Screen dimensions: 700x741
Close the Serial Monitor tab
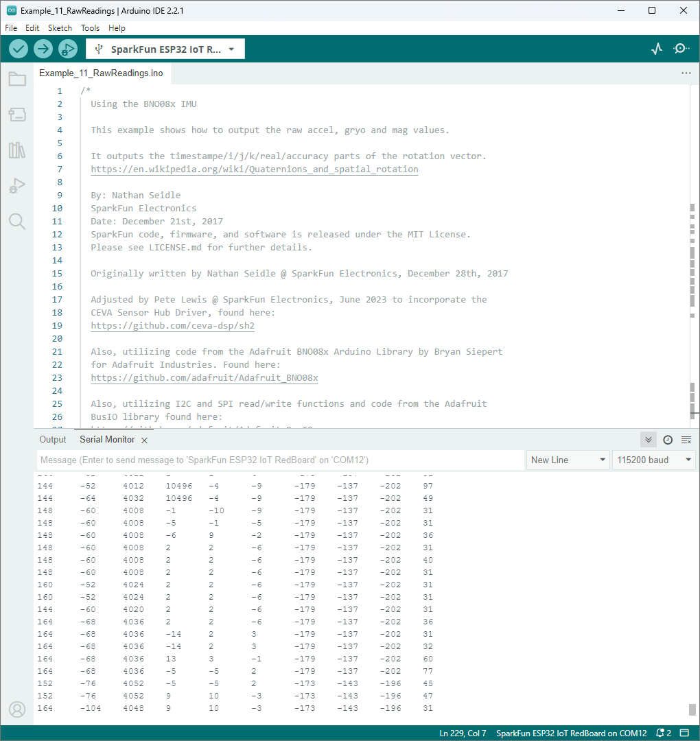pyautogui.click(x=145, y=440)
